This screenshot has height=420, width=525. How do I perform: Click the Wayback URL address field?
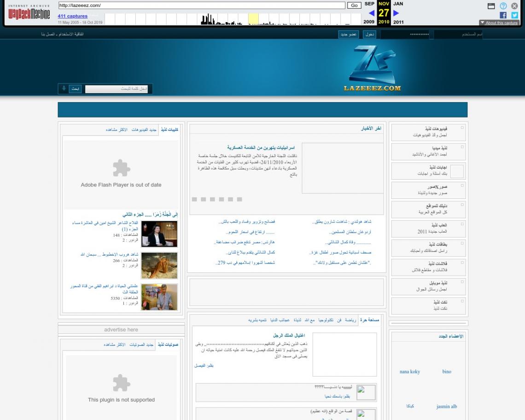pyautogui.click(x=202, y=6)
